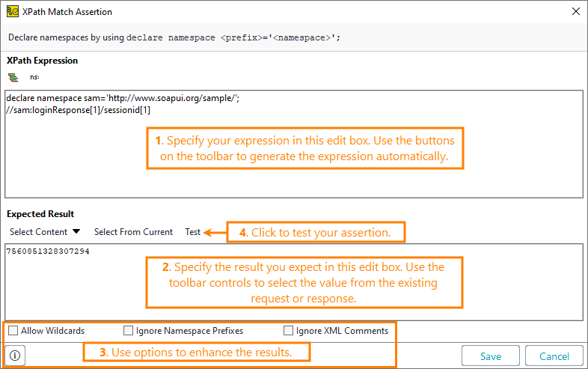Screen dimensions: 588x369
Task: Click the Select from current XPath icon
Action: click(13, 77)
